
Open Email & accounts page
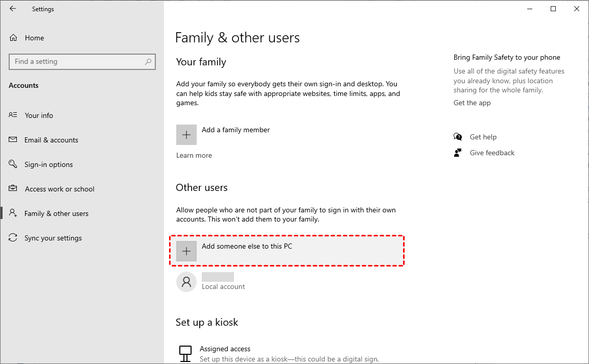click(51, 140)
